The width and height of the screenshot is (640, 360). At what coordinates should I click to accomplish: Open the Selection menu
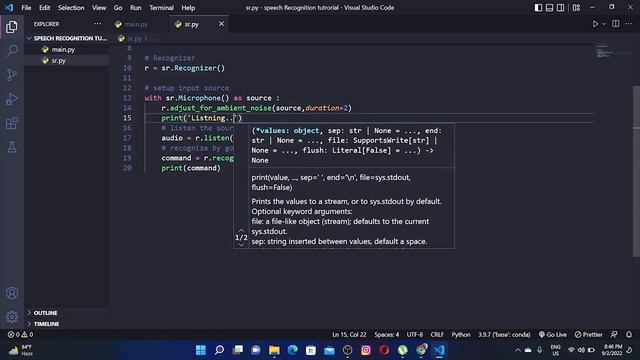[x=71, y=8]
